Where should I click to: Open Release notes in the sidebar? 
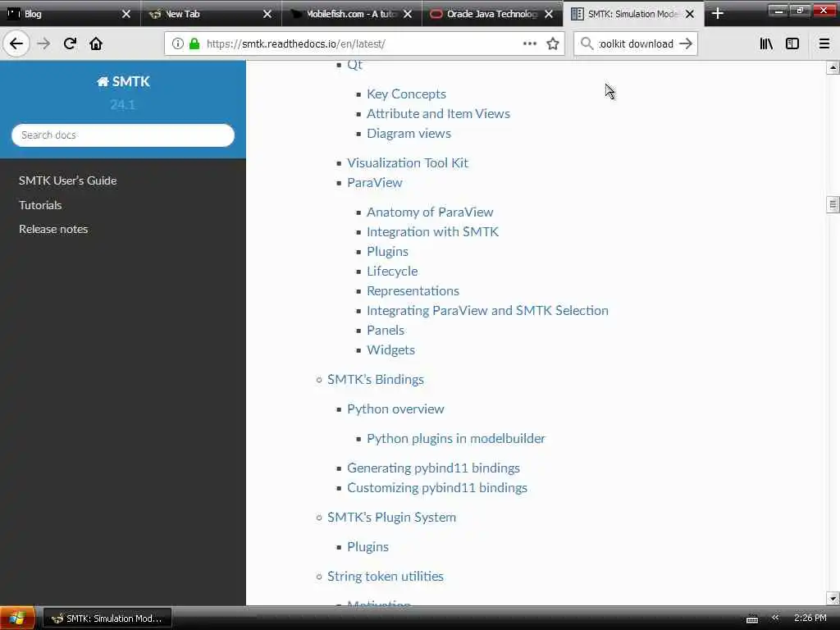coord(53,230)
